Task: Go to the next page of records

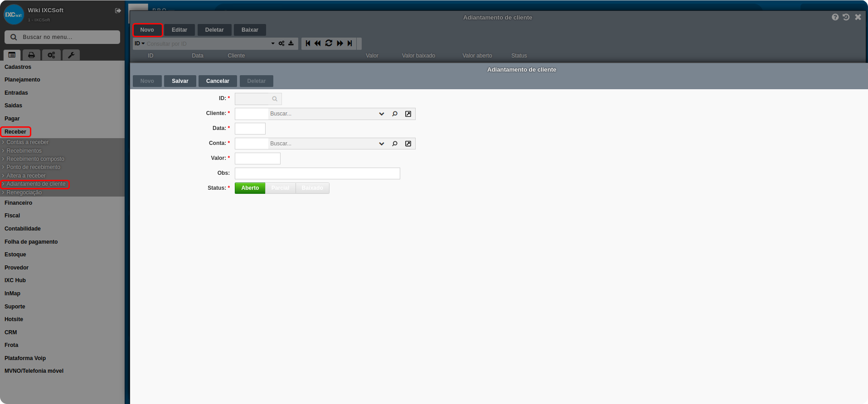Action: pyautogui.click(x=340, y=43)
